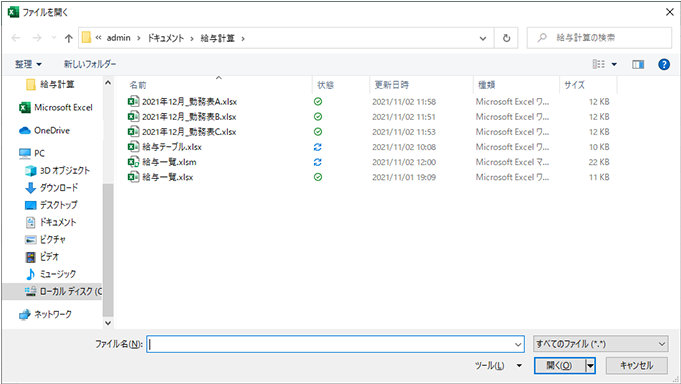Select ネットワーク in navigation pane
The image size is (681, 384).
tap(45, 314)
